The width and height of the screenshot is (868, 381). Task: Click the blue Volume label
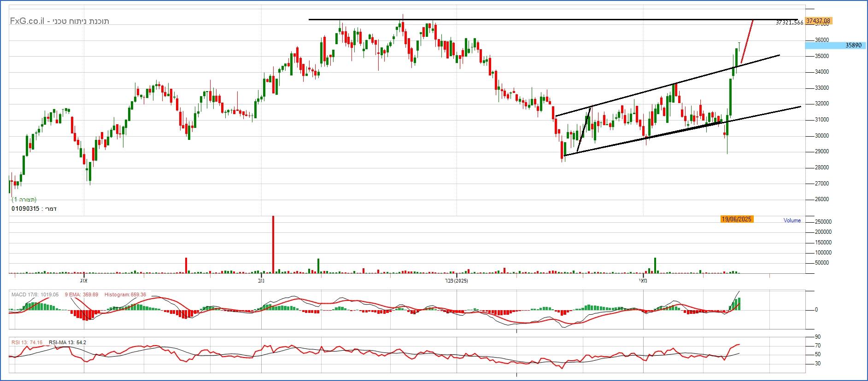click(792, 220)
